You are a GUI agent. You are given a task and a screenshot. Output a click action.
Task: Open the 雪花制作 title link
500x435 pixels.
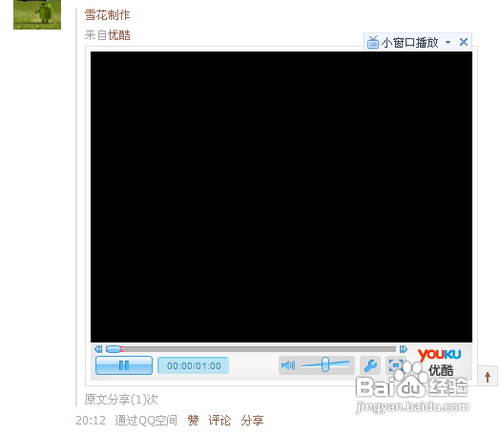pos(107,15)
